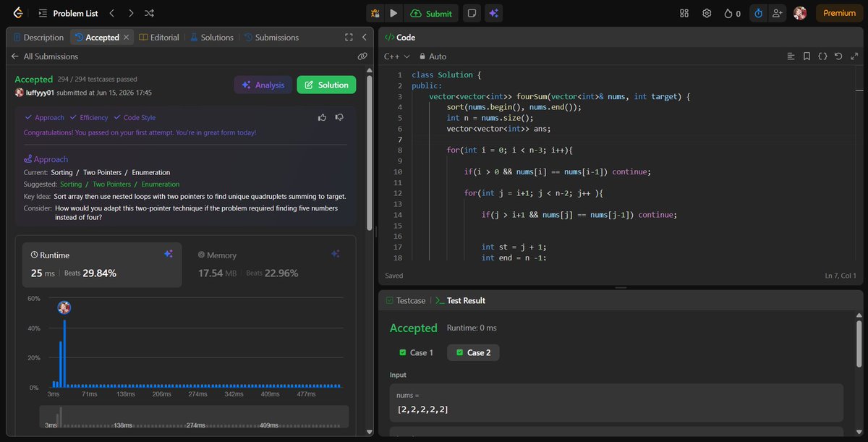Screen dimensions: 868x442
Task: Open the AI sparkle assistant in top bar
Action: [494, 13]
